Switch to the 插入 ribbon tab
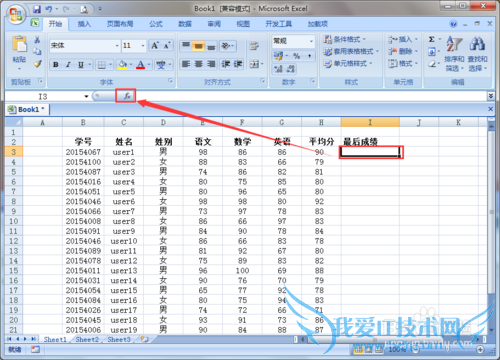The width and height of the screenshot is (500, 360). (x=84, y=24)
